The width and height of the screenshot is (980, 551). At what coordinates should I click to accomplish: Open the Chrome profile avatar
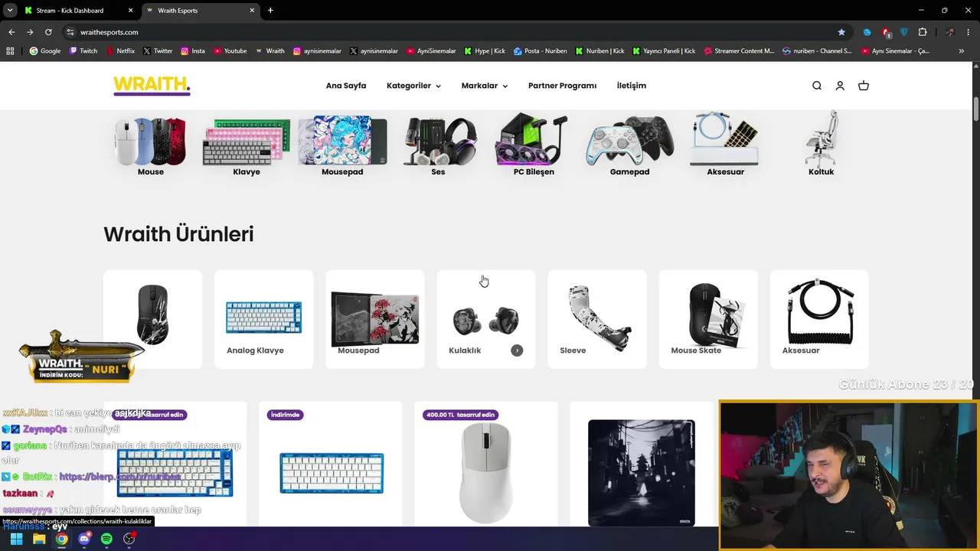(x=950, y=32)
